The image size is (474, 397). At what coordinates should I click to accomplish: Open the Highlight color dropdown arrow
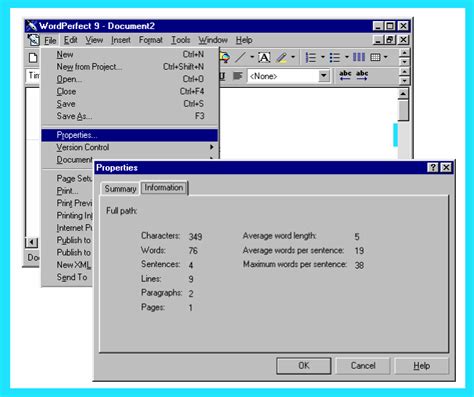coord(293,57)
